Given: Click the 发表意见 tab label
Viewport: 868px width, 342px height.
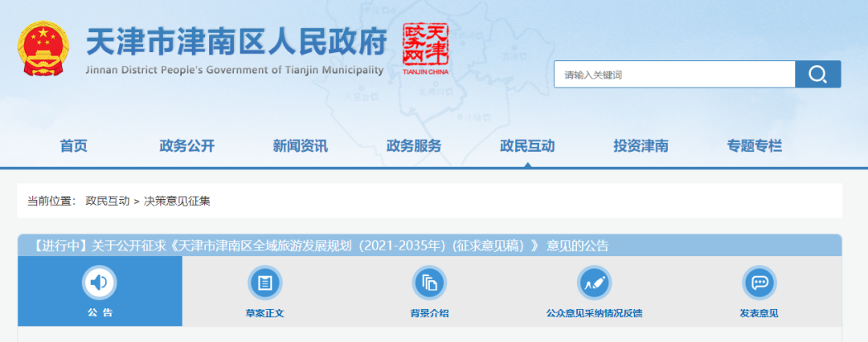Looking at the screenshot, I should coord(759,313).
